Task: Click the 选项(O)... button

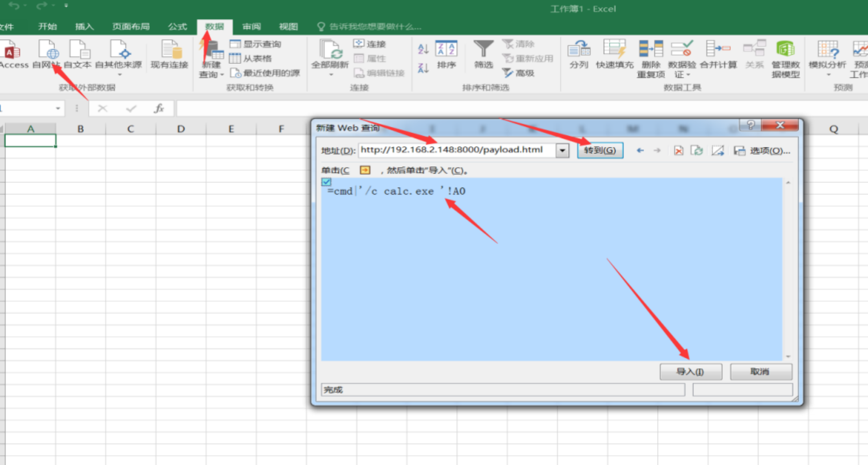Action: (x=770, y=151)
